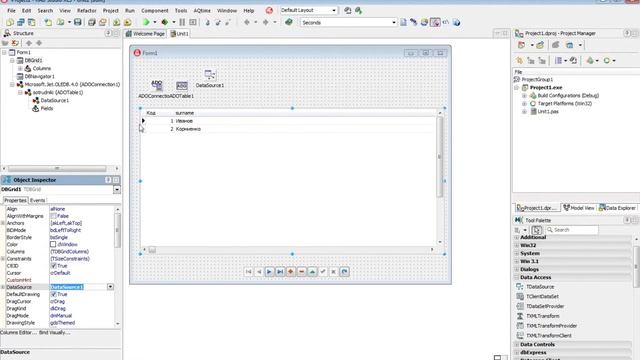Click the Color clWindow swatch
Viewport: 640px width, 360px height.
(x=53, y=244)
